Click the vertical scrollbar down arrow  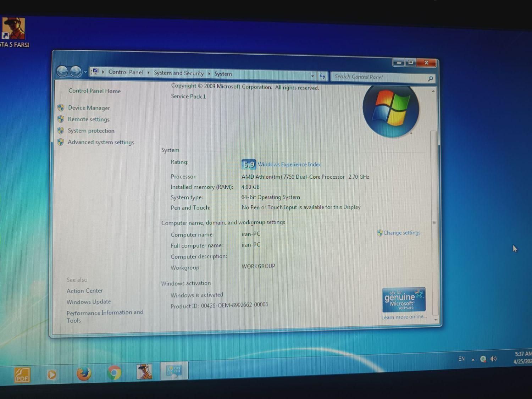click(436, 320)
